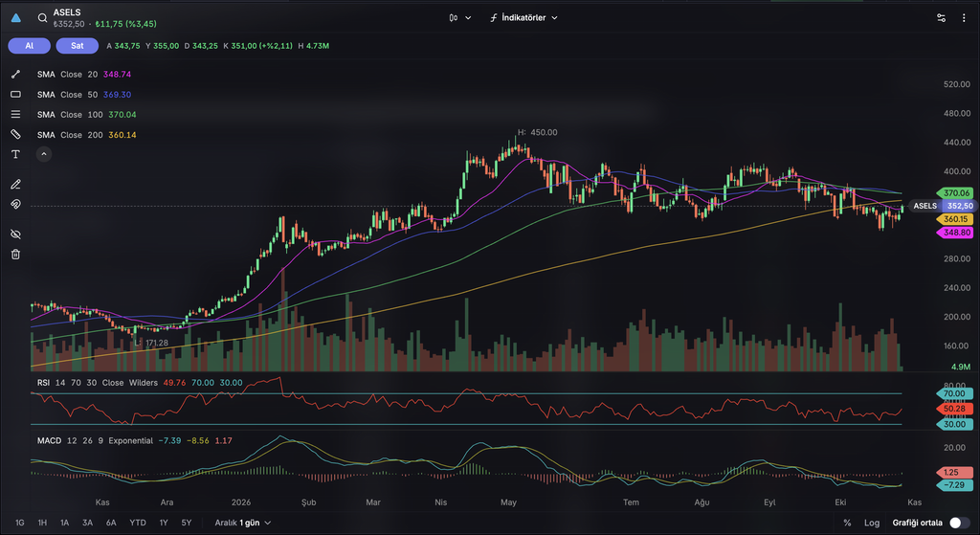Open the İndikatörler dropdown
Screen dimensions: 980x535
[x=523, y=18]
